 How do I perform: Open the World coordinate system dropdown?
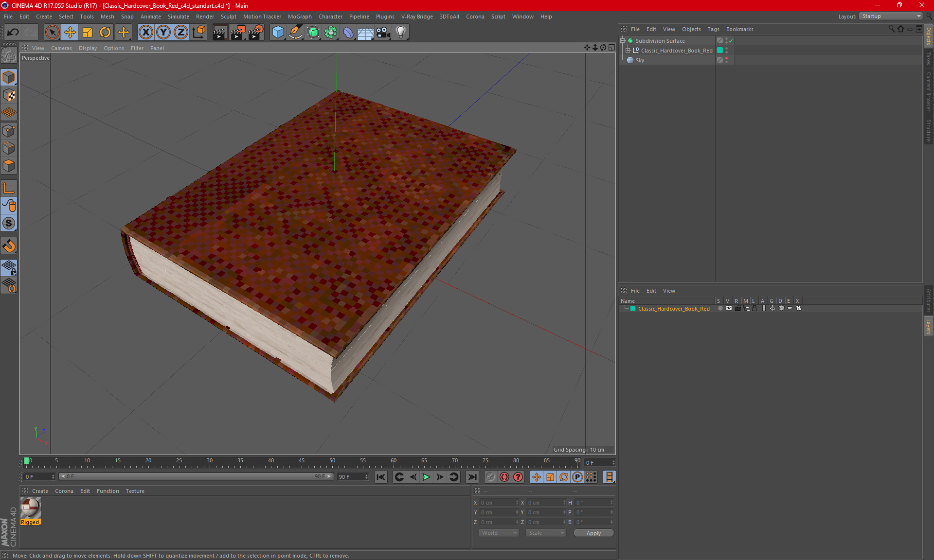(499, 533)
